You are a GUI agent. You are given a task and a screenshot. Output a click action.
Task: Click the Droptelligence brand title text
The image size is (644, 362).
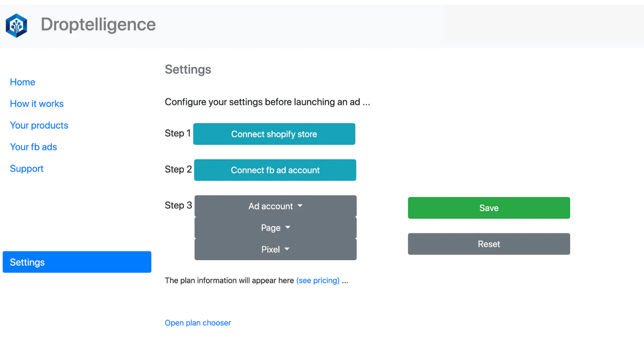click(x=98, y=25)
